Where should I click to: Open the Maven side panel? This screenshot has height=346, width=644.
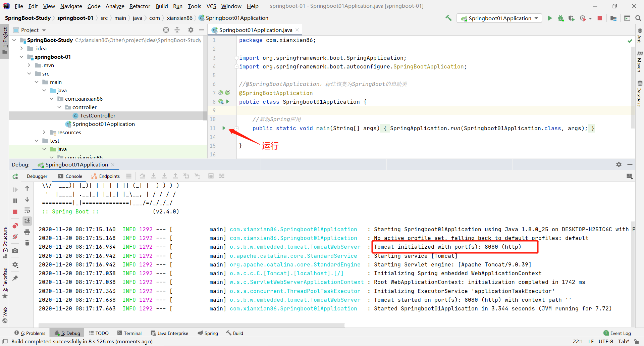pos(640,62)
